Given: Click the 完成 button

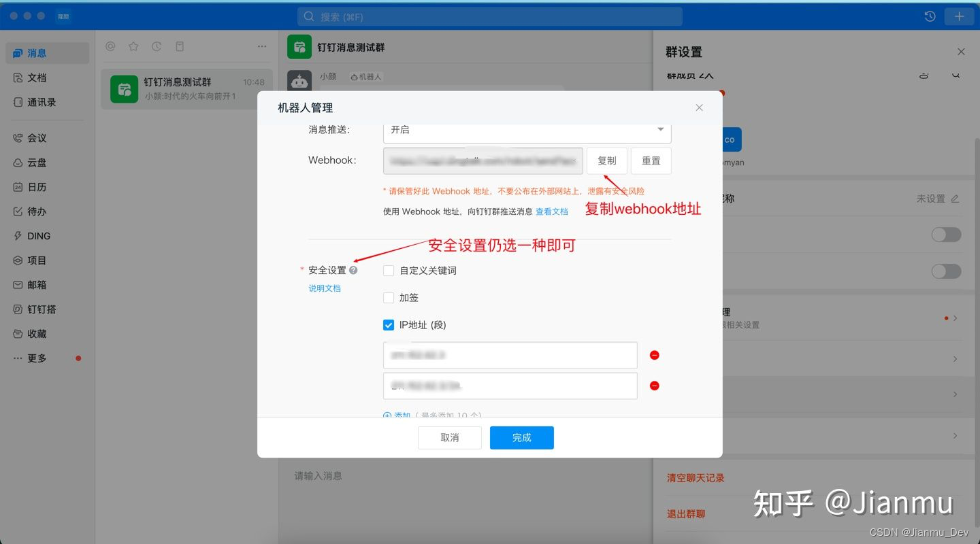Looking at the screenshot, I should pyautogui.click(x=522, y=438).
